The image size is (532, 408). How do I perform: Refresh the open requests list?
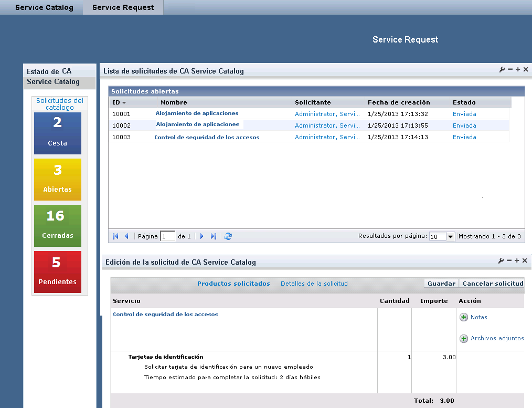tap(228, 237)
